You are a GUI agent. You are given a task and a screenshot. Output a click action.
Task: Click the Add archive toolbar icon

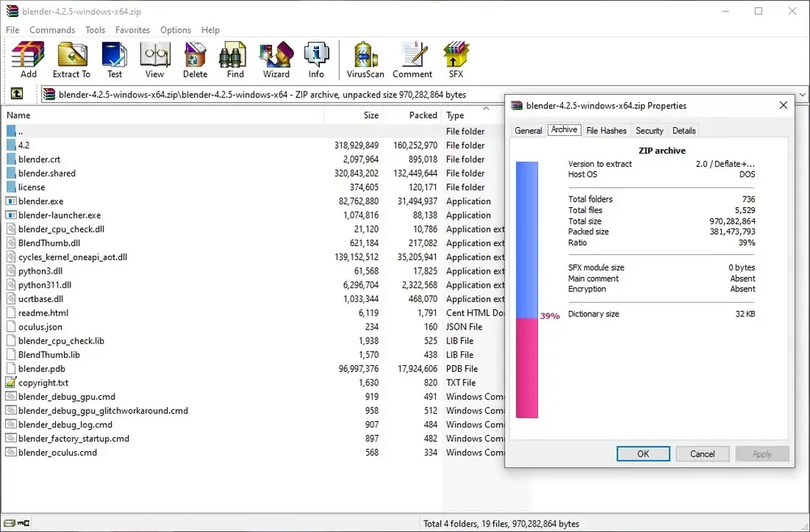(28, 59)
